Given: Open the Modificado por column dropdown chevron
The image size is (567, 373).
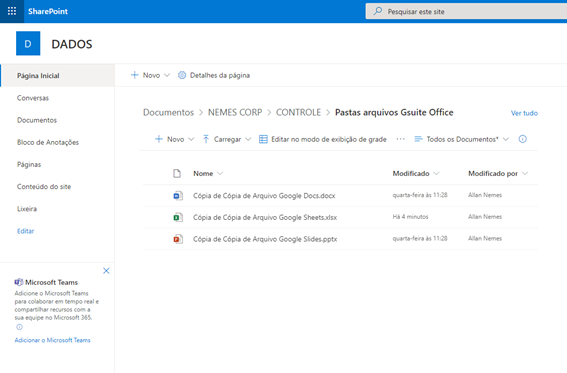Looking at the screenshot, I should coord(525,173).
